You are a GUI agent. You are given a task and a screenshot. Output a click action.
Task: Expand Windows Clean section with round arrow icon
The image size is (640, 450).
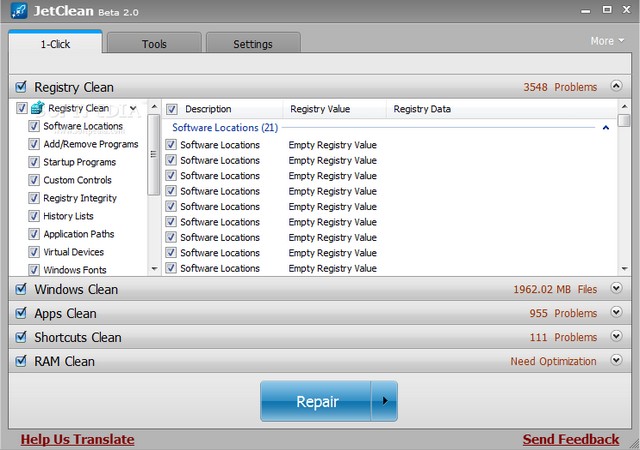[617, 289]
